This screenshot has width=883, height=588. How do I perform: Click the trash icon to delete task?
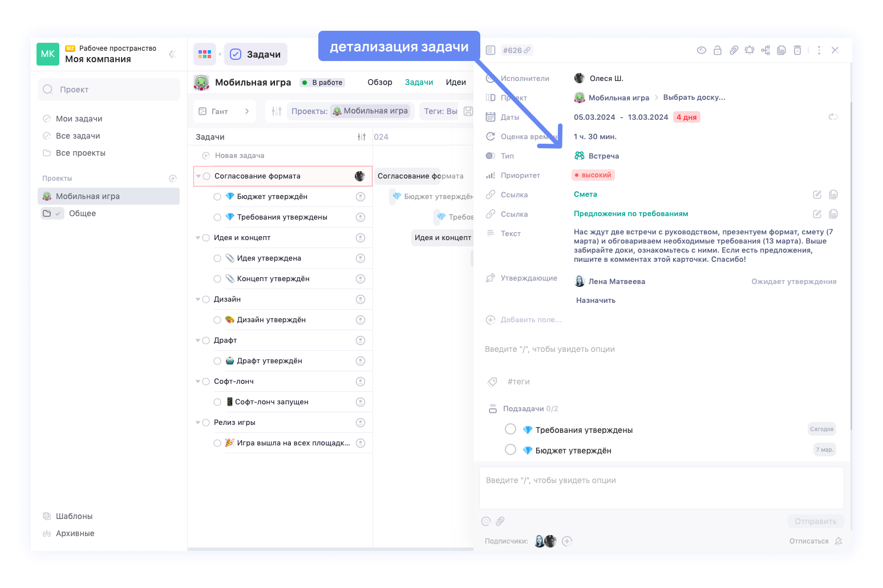(797, 50)
